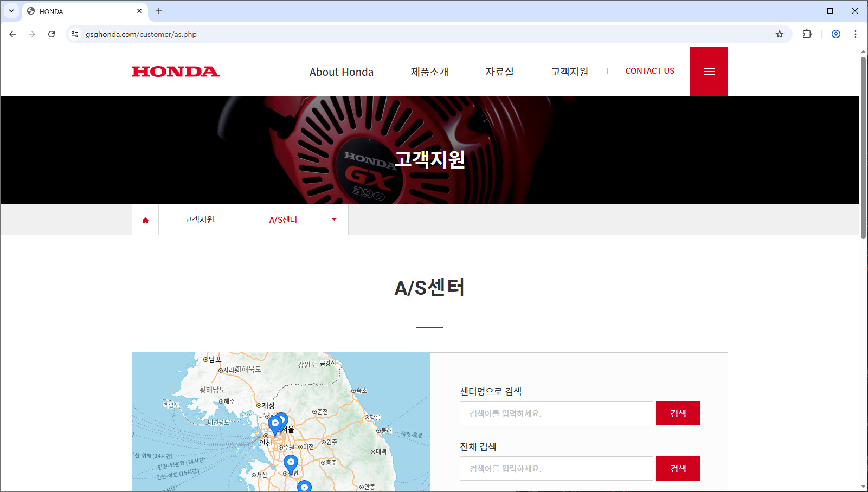
Task: Click the browser forward arrow
Action: pos(32,34)
